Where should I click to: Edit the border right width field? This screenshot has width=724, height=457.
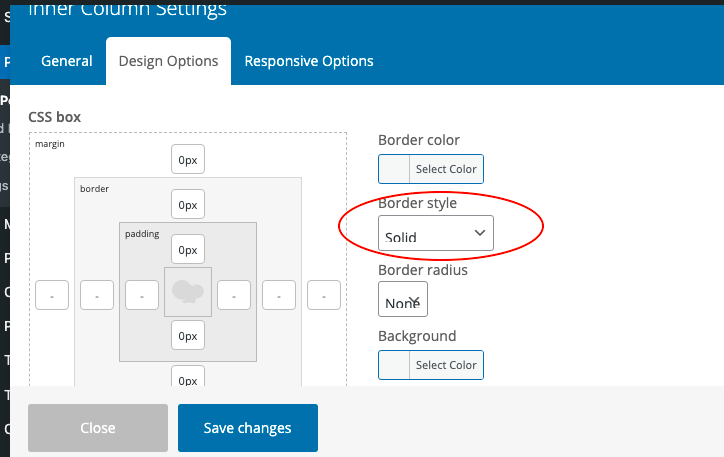279,295
